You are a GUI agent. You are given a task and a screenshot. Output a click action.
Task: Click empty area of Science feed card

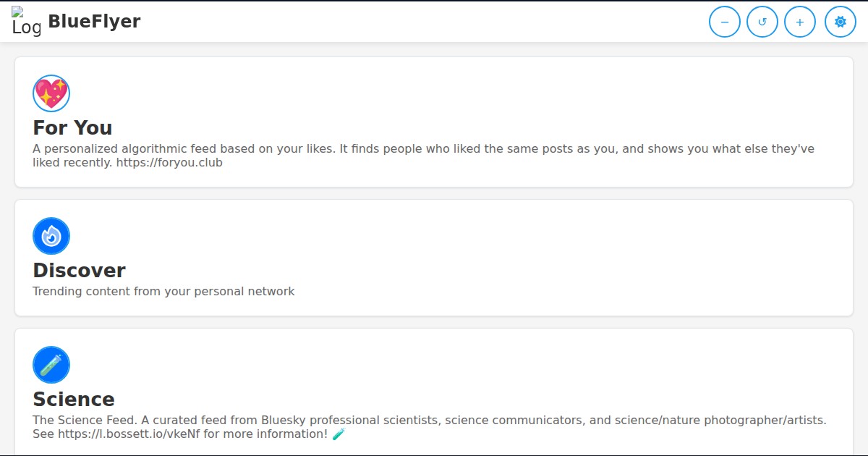point(506,369)
